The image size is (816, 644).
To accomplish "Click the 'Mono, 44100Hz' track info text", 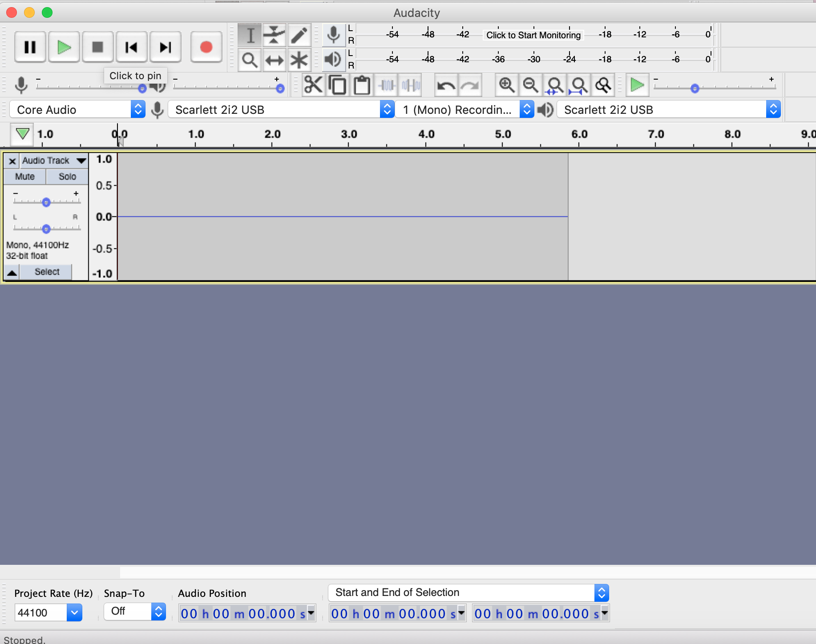I will click(x=37, y=245).
